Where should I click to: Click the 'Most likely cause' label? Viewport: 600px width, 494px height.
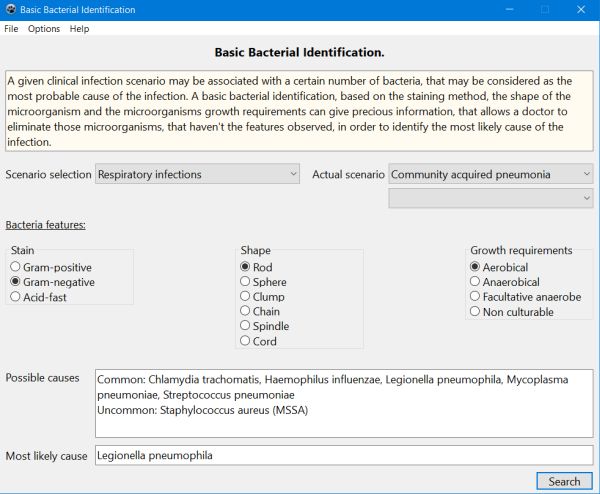pos(46,456)
